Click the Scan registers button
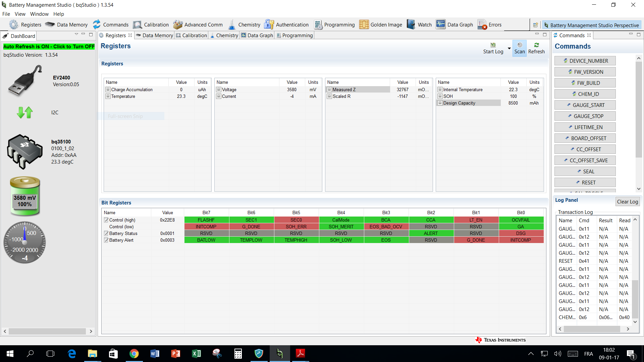The image size is (644, 362). click(x=520, y=48)
